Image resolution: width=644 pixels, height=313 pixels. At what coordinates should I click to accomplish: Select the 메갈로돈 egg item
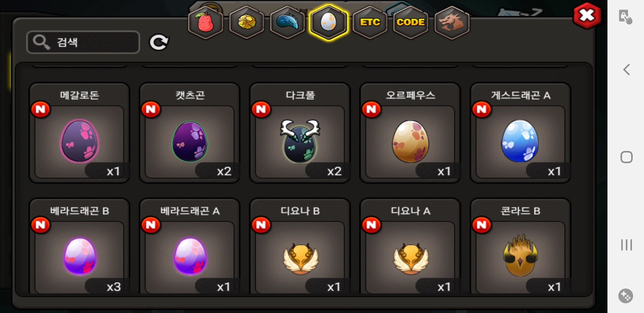(x=79, y=133)
